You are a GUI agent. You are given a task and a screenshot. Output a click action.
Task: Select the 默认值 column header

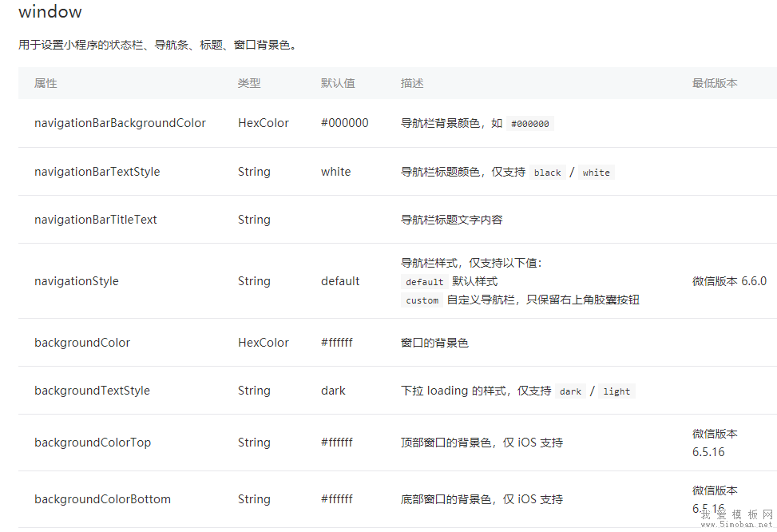(338, 83)
